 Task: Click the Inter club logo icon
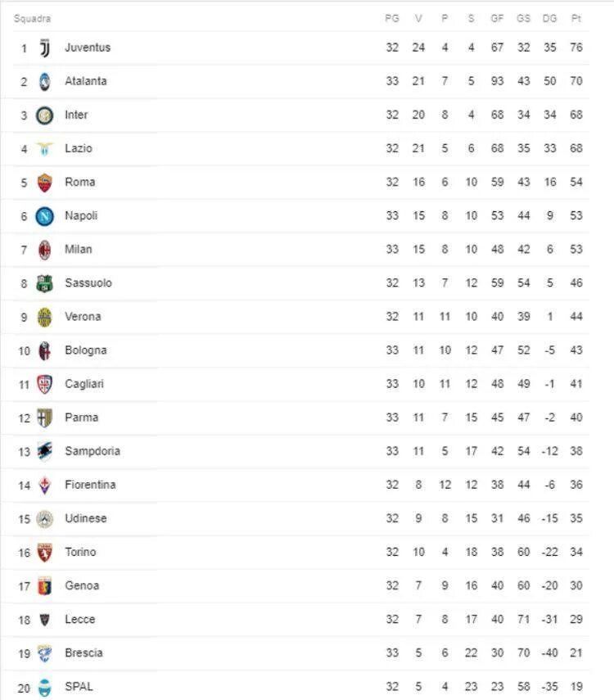[x=45, y=115]
